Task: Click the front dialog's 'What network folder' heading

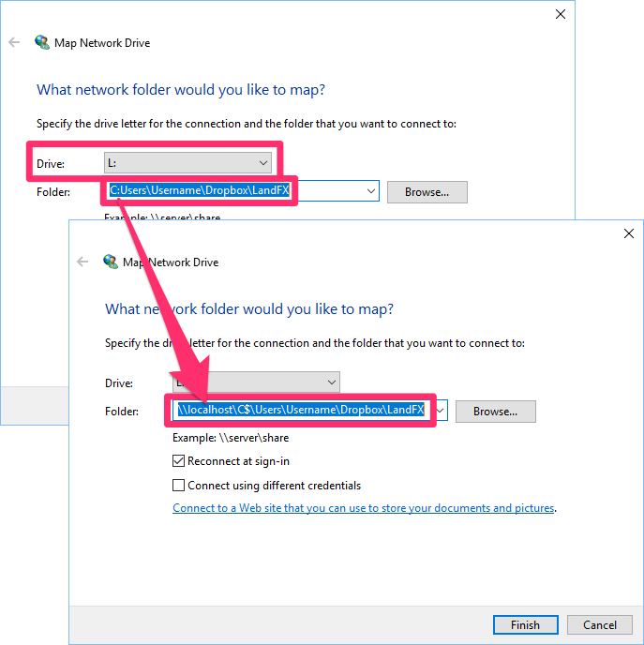Action: [x=249, y=309]
